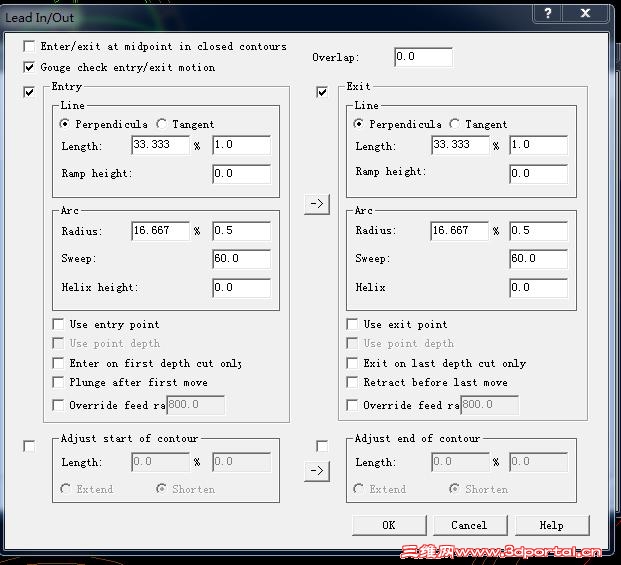
Task: Open Help for Lead In/Out
Action: (x=552, y=525)
